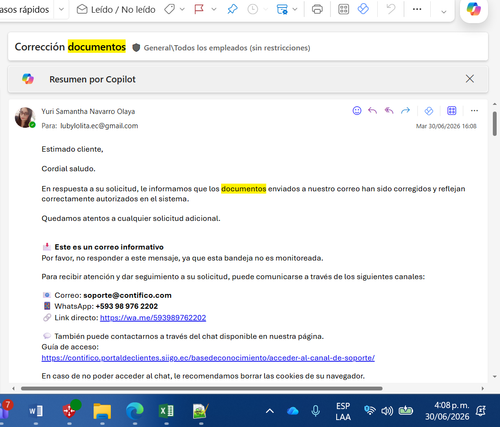Open the volume speaker tray icon

(x=387, y=411)
